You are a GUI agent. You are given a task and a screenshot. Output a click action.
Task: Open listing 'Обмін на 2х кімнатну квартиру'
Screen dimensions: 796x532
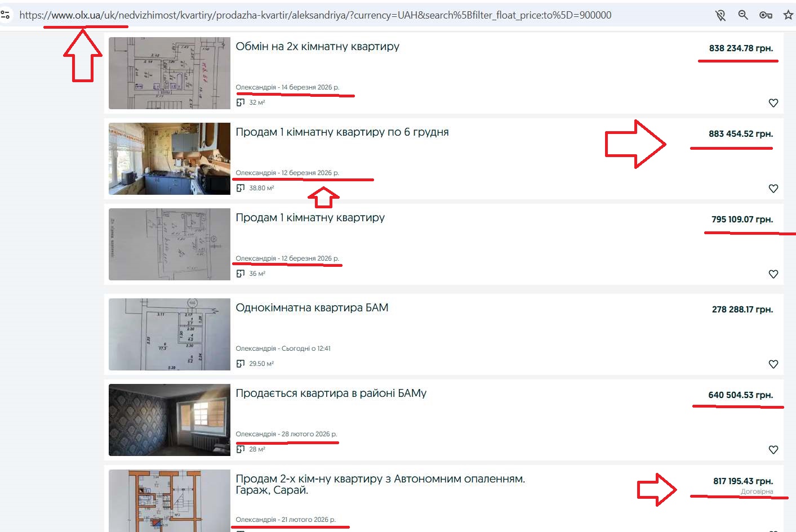click(x=317, y=47)
